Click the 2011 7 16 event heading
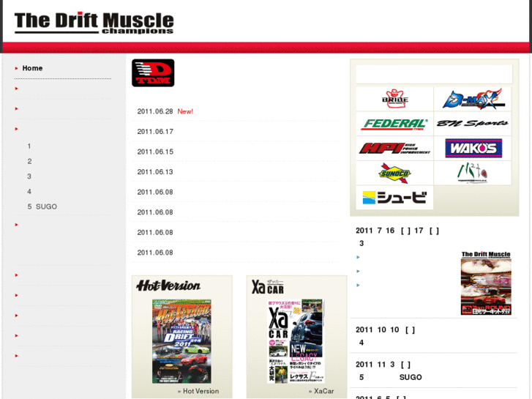532x399 pixels. point(397,231)
